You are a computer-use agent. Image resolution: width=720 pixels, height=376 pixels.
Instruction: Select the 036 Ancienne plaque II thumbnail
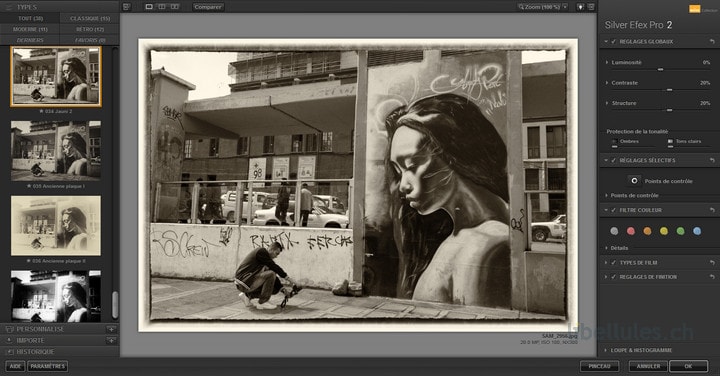click(x=56, y=225)
